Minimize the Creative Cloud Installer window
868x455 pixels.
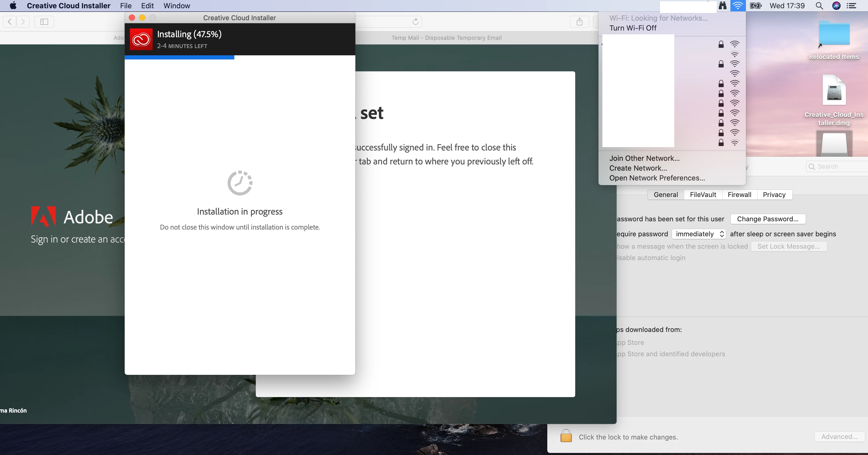142,18
